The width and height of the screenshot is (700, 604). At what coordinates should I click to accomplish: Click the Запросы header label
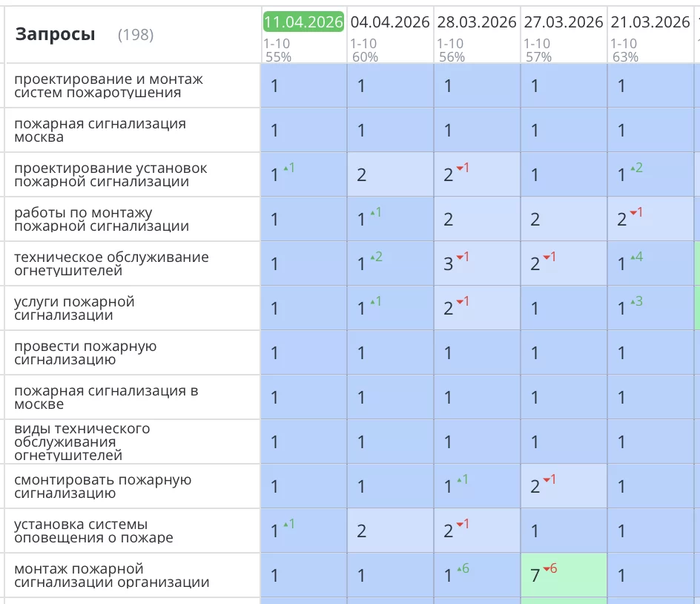coord(55,33)
